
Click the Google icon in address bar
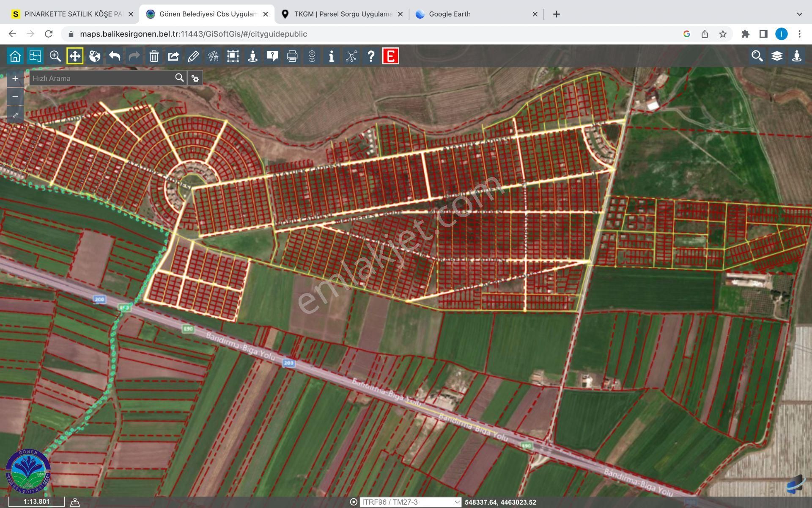[x=687, y=34]
